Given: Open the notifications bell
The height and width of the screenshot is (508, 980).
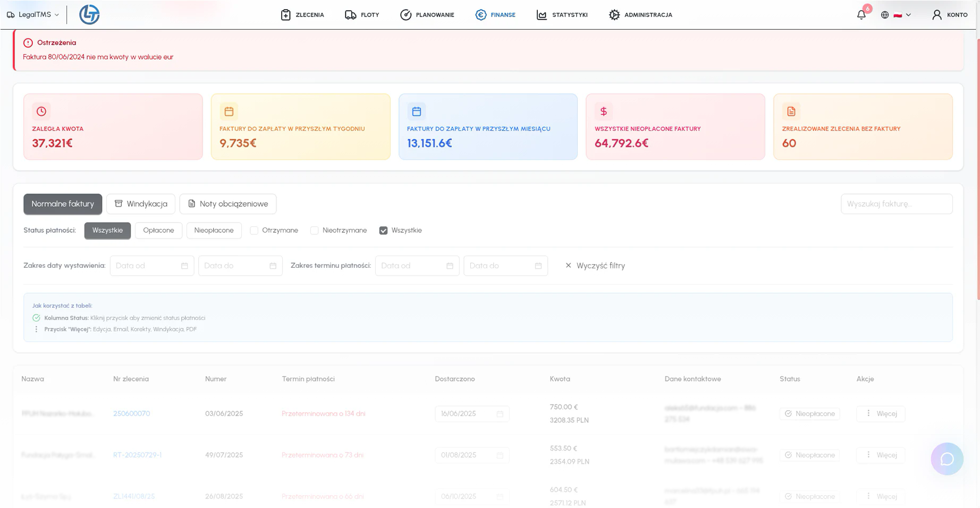Looking at the screenshot, I should click(x=861, y=15).
